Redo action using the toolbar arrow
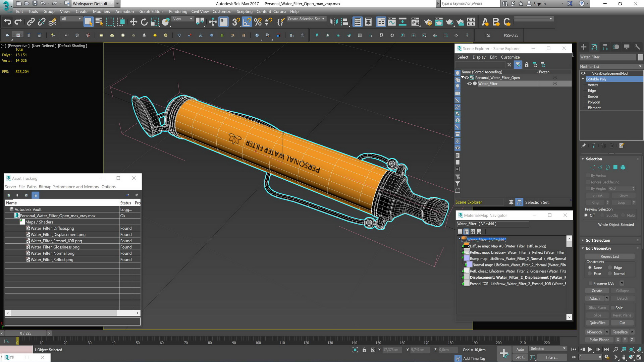 (x=18, y=22)
